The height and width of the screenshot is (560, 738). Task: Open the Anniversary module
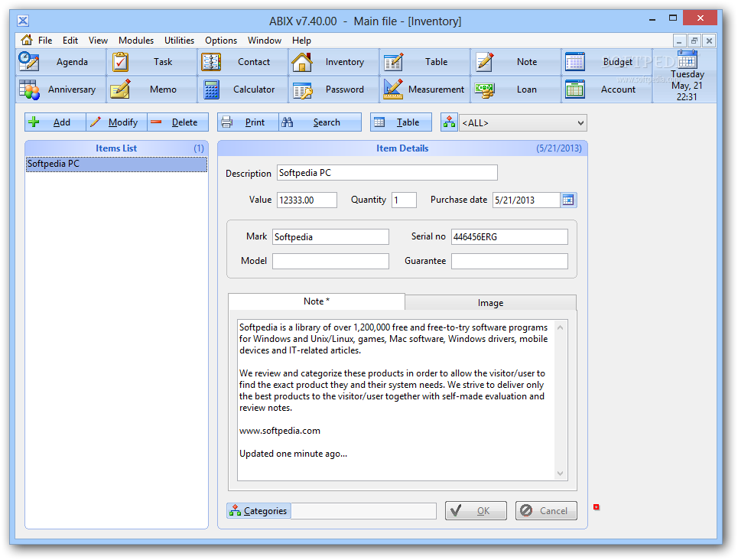[x=60, y=90]
